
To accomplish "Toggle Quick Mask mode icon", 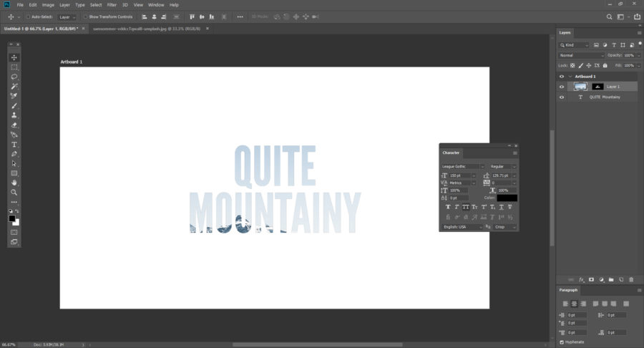I will [14, 232].
